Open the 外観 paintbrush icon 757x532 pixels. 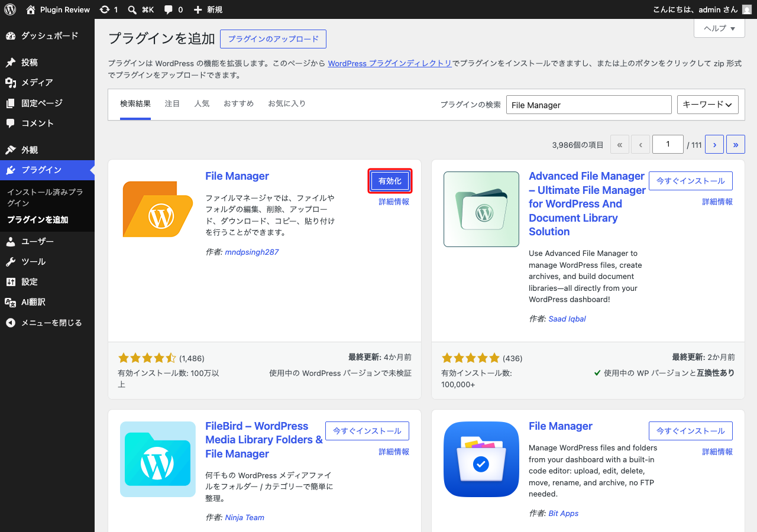(11, 150)
